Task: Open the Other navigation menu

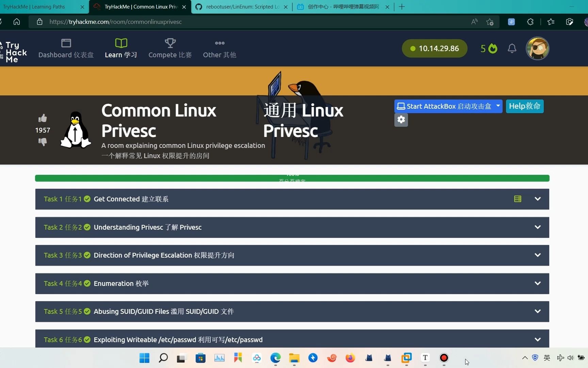Action: (219, 49)
